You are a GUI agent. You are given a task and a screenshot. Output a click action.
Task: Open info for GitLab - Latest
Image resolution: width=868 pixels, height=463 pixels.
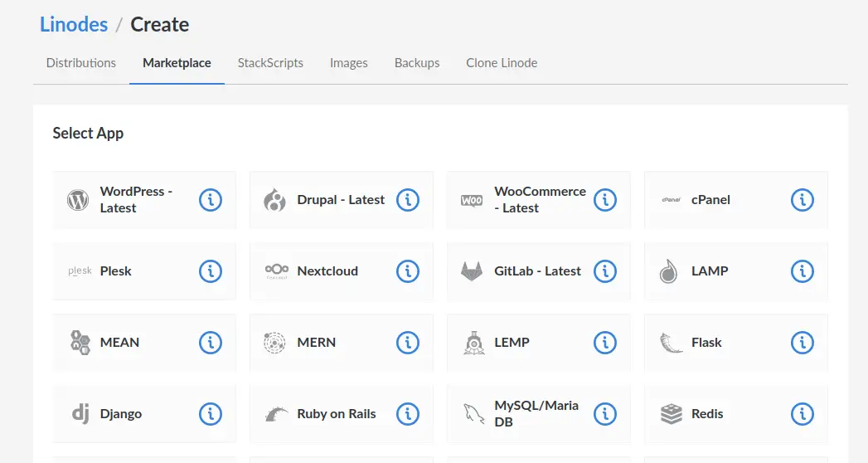[x=605, y=270]
